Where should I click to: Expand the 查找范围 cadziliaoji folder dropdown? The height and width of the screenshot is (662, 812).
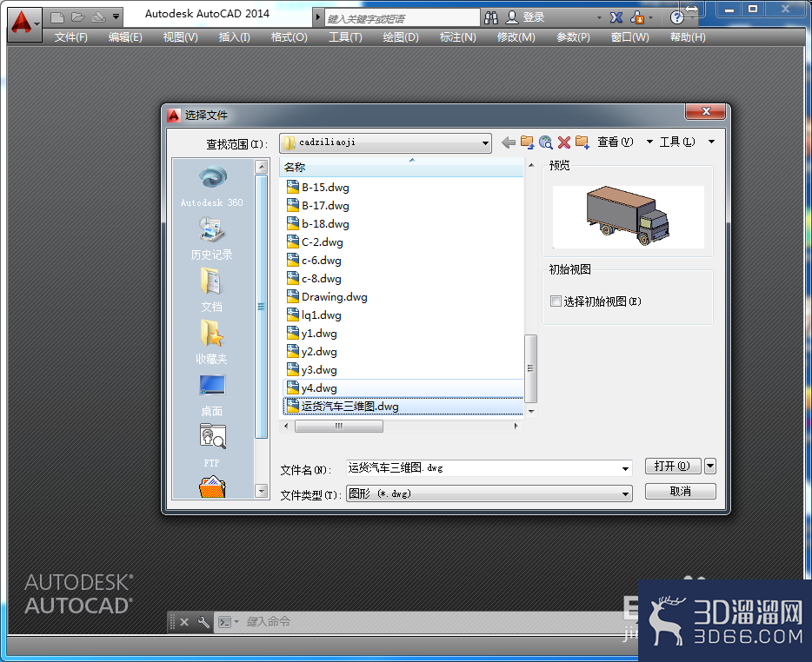tap(485, 142)
